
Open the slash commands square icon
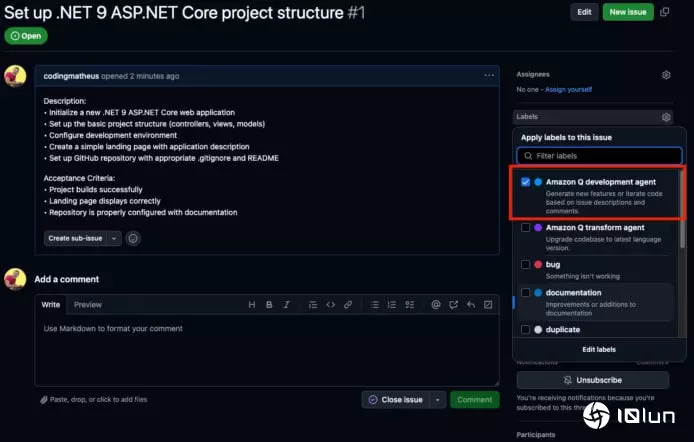488,304
